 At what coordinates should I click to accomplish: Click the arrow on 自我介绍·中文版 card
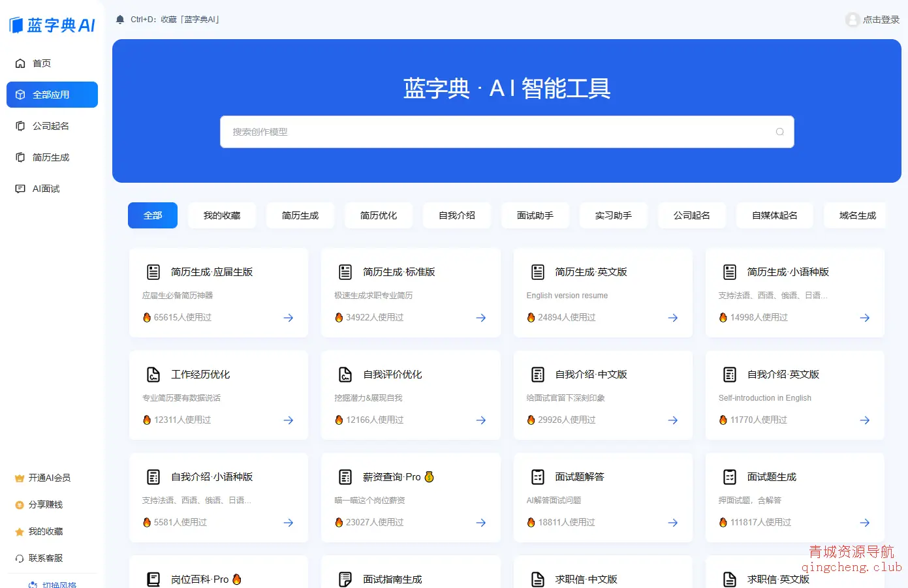pyautogui.click(x=672, y=420)
